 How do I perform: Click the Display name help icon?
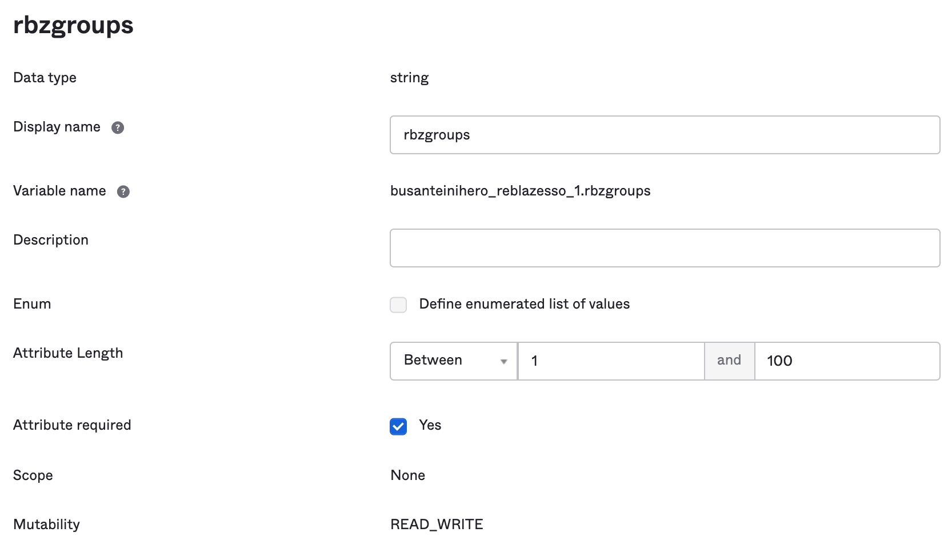click(x=118, y=127)
